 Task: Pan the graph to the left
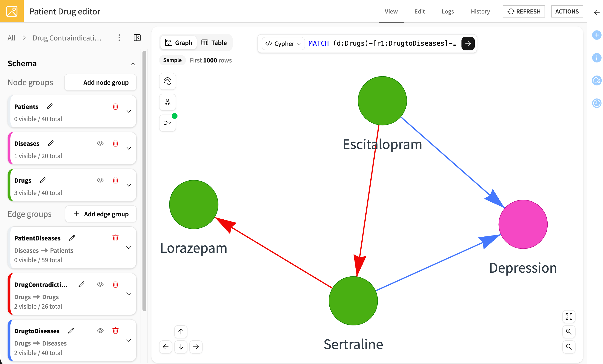click(165, 347)
